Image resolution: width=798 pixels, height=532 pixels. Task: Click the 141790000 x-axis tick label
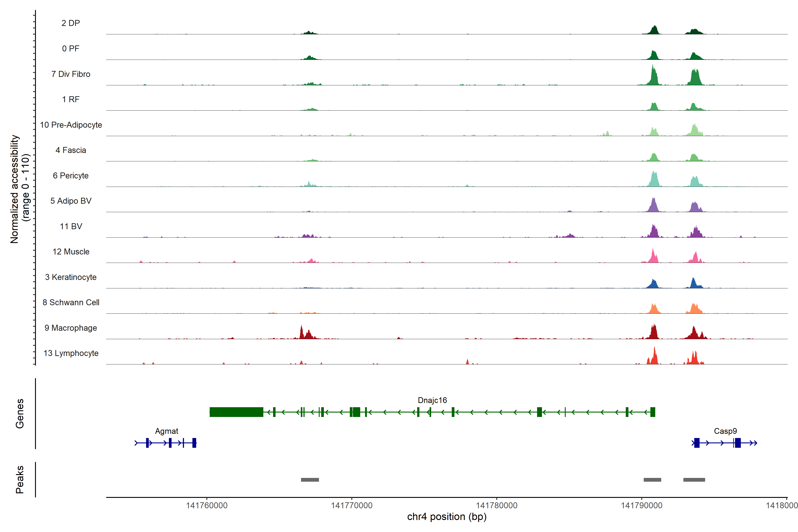pos(641,506)
